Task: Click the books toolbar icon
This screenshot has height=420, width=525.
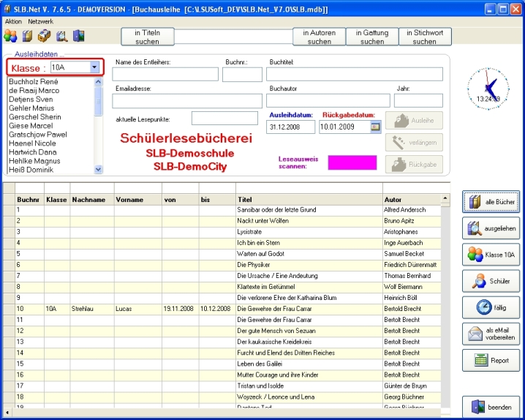Action: [x=27, y=37]
